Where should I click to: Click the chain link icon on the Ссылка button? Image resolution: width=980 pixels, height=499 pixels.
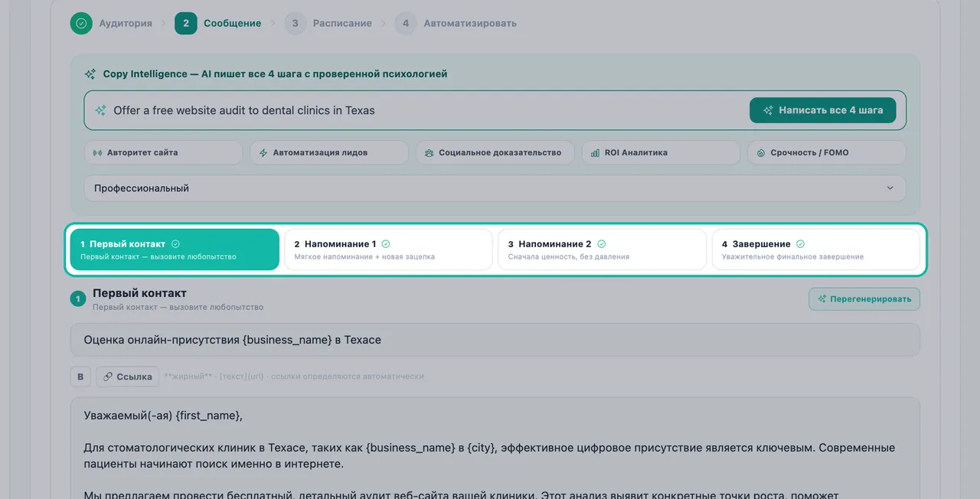tap(108, 377)
